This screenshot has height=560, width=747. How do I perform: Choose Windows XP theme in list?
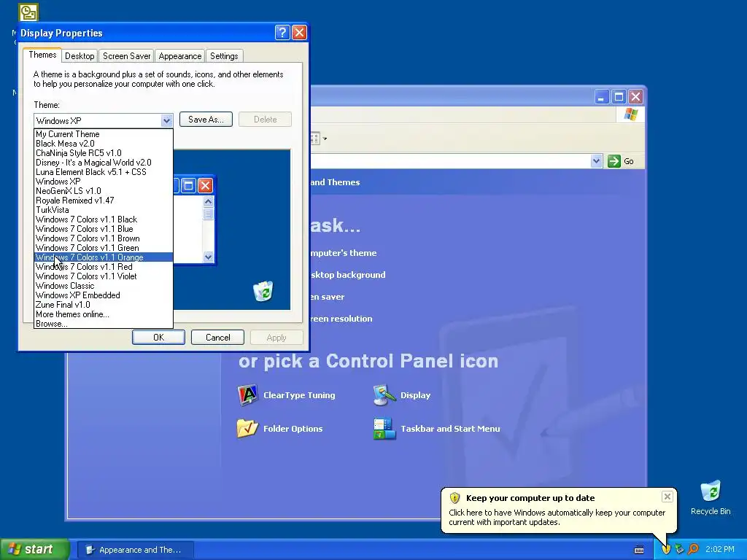coord(104,182)
